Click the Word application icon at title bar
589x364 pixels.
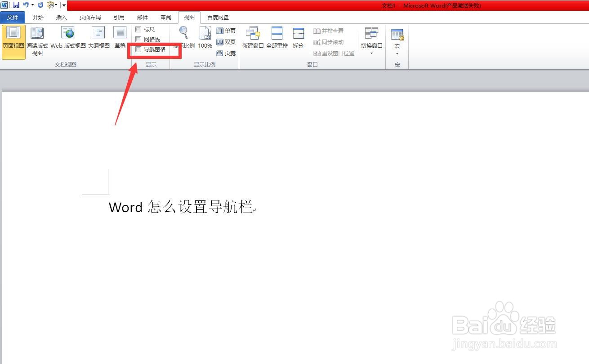click(x=4, y=5)
